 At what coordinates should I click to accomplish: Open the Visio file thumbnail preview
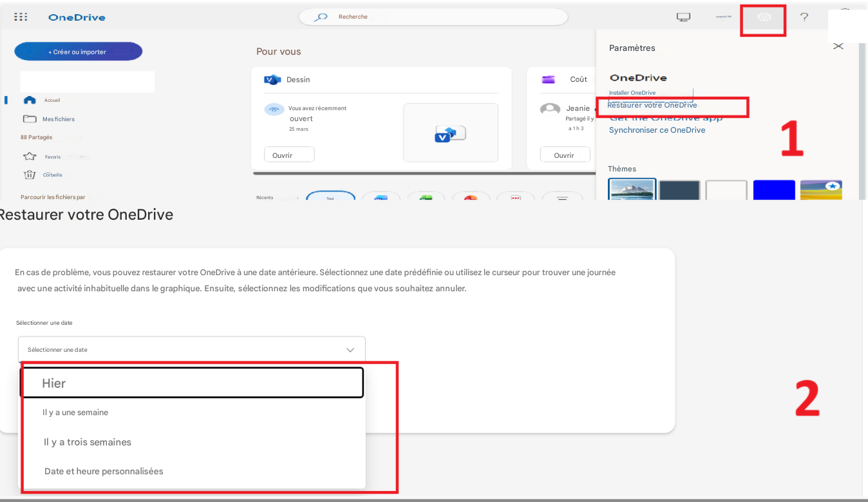(x=451, y=133)
